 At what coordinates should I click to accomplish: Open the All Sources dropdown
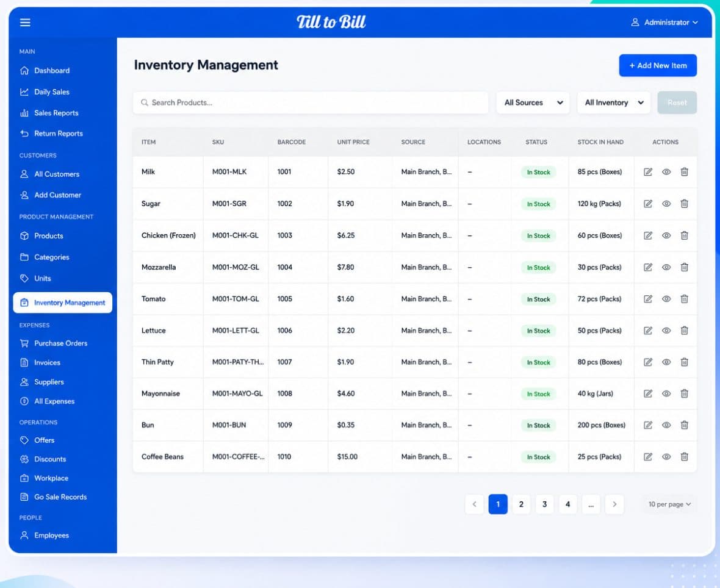[x=533, y=103]
